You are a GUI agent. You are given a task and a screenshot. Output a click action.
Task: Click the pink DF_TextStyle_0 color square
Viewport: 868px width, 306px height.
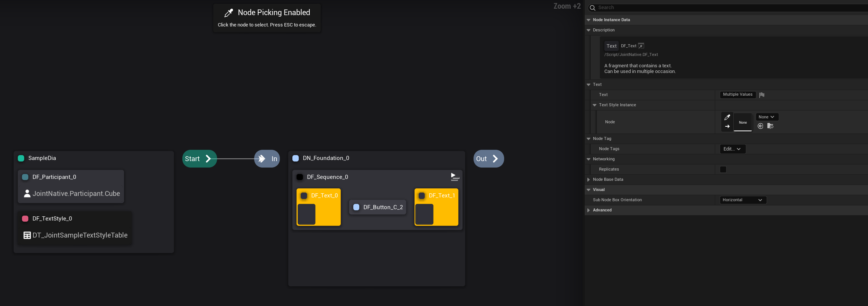25,219
